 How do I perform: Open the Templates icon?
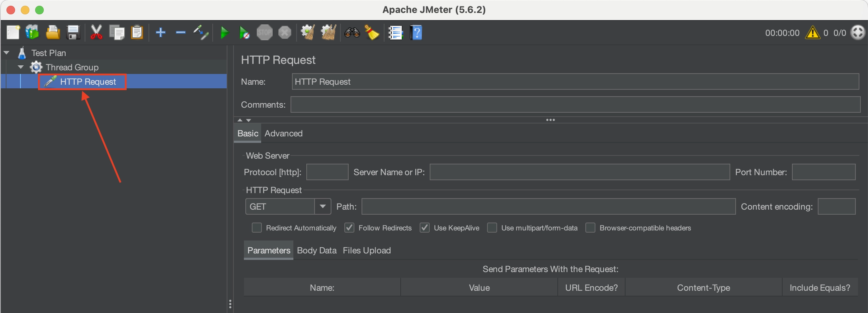(32, 33)
